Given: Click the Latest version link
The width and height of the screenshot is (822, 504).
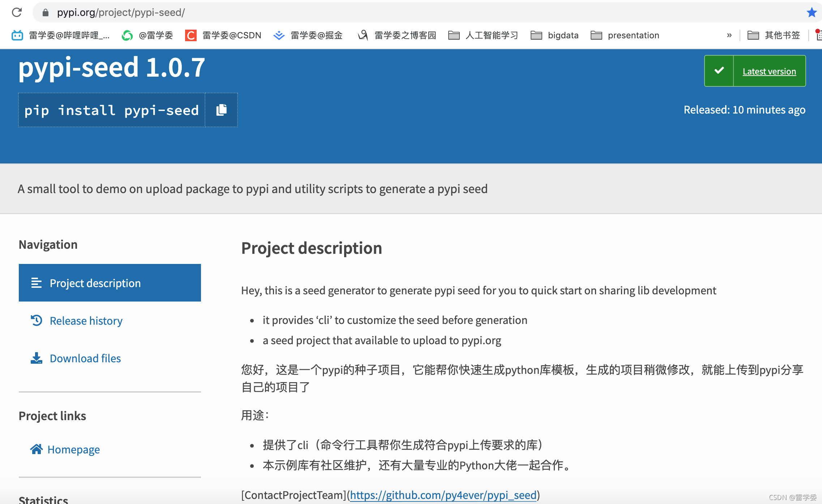Looking at the screenshot, I should click(x=769, y=71).
